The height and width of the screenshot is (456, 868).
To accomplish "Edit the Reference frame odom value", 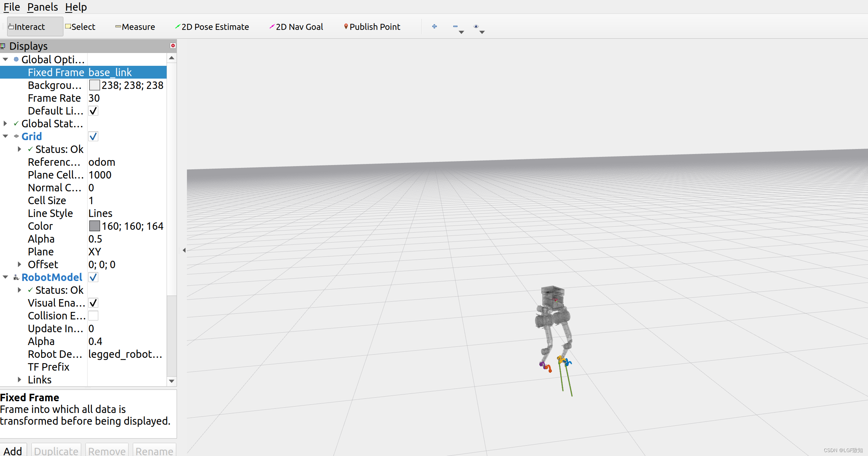I will 127,162.
